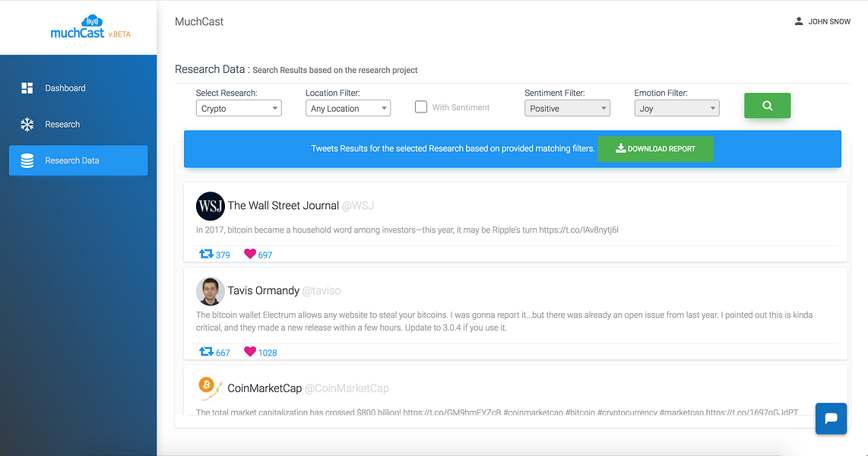
Task: Click the @CoinMarketCap handle
Action: pyautogui.click(x=347, y=388)
